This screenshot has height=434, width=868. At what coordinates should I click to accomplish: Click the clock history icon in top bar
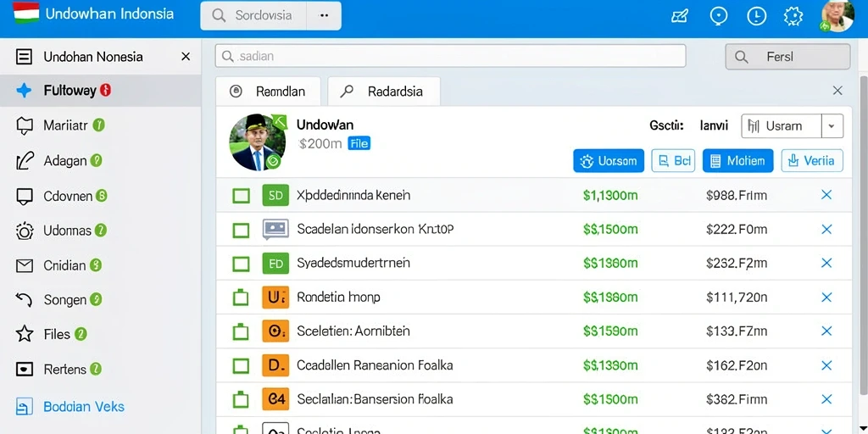tap(755, 16)
